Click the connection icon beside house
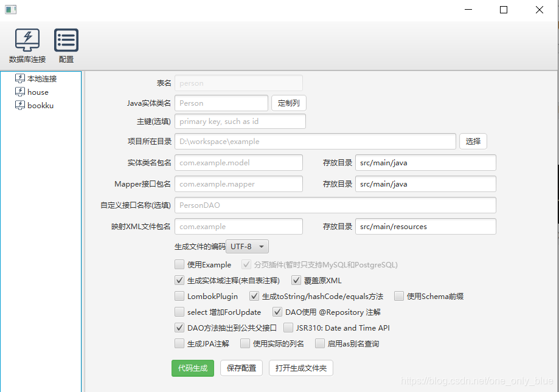This screenshot has height=392, width=559. coord(20,92)
